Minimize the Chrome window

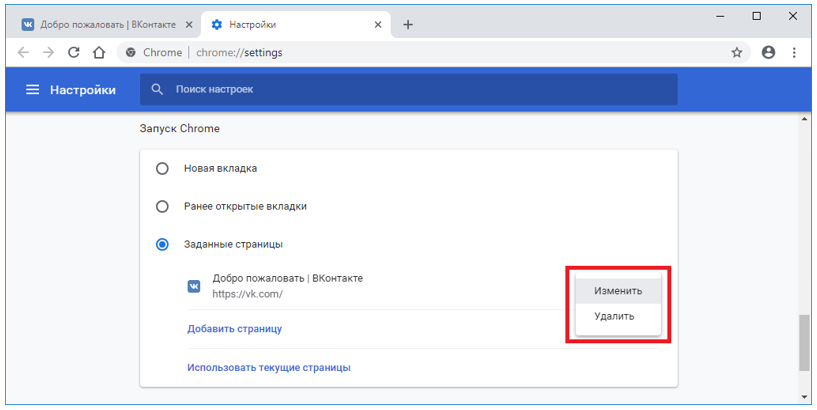tap(721, 17)
